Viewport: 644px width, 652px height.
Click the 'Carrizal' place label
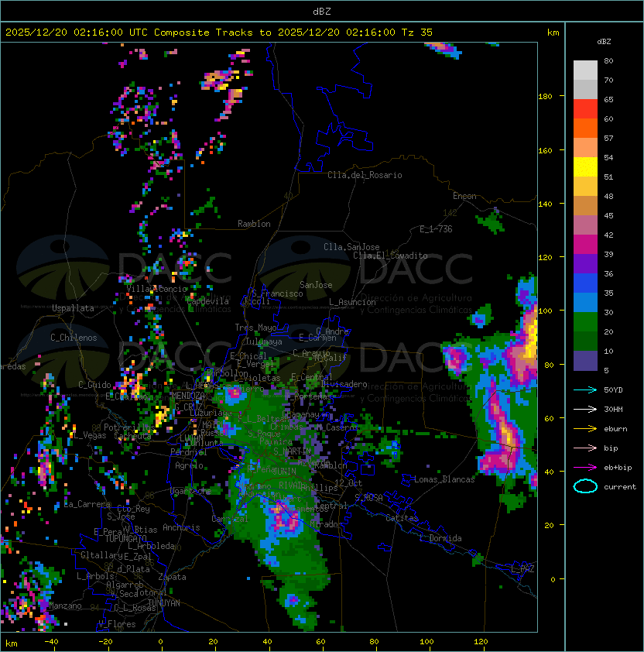230,519
